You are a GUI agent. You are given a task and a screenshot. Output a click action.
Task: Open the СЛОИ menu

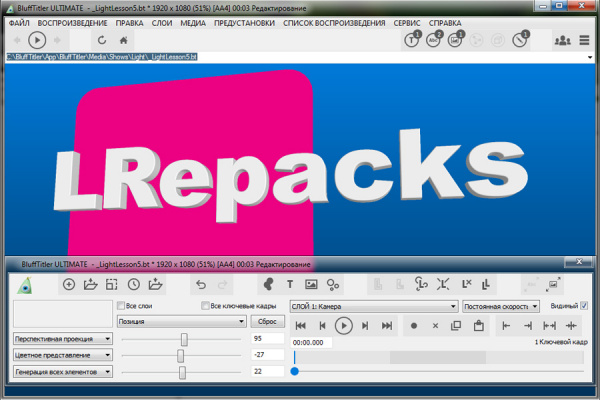point(162,23)
